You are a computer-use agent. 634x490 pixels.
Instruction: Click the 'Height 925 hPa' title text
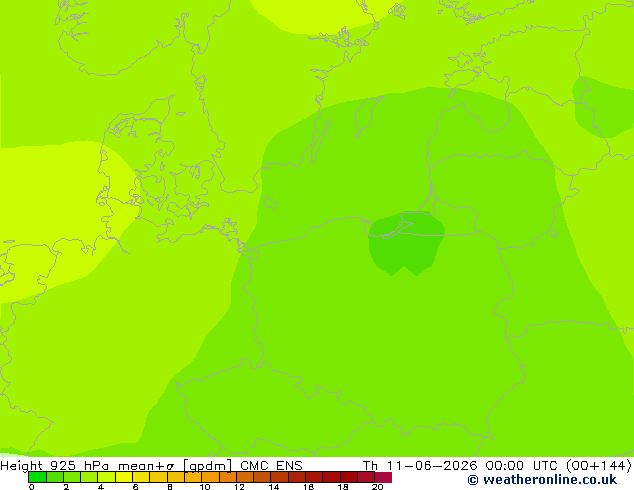click(55, 466)
